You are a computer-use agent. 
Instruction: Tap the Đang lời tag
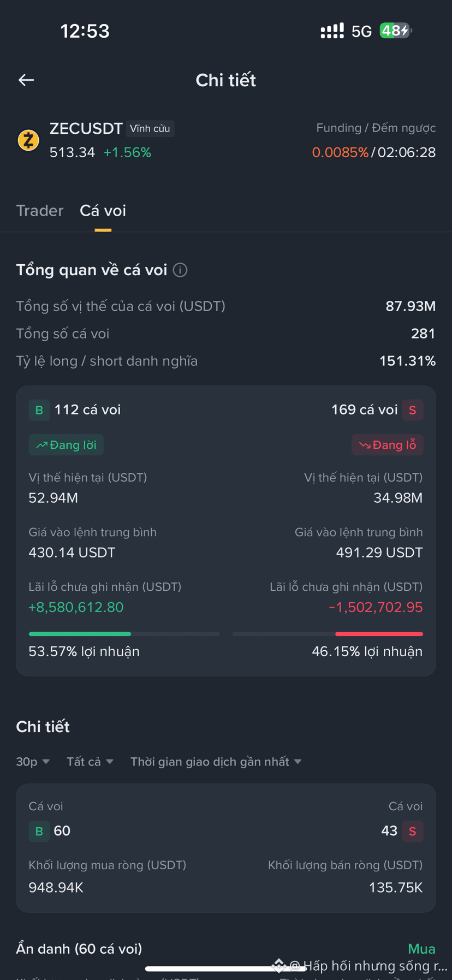tap(66, 445)
